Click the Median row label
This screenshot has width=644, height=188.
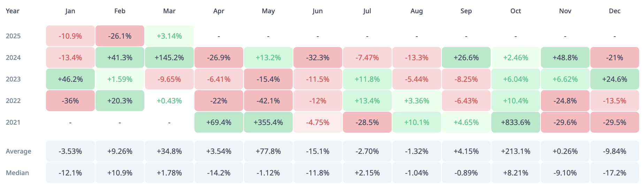click(x=17, y=173)
